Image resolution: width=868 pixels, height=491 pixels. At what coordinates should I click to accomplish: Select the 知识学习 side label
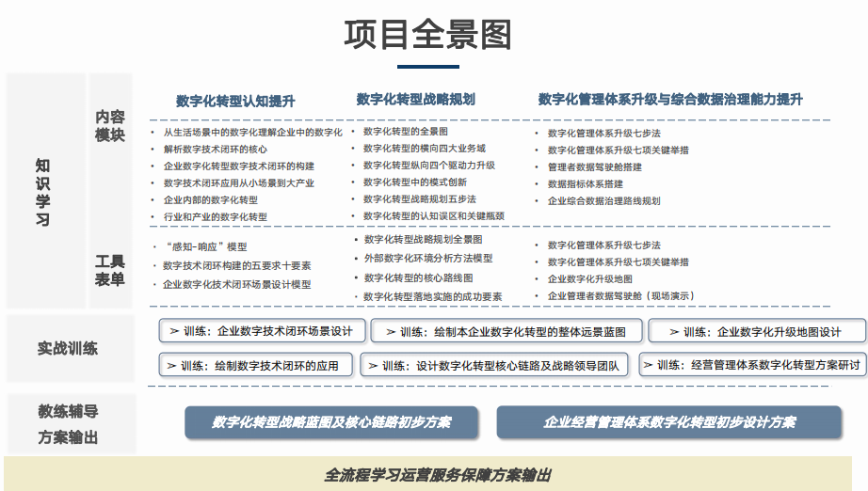point(43,192)
